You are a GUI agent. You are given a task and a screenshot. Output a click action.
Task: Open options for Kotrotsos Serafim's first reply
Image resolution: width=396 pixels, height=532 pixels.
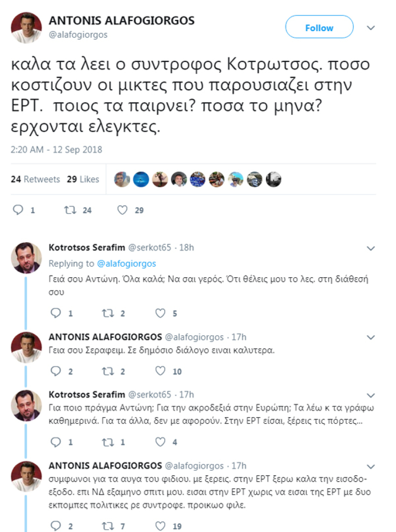371,248
